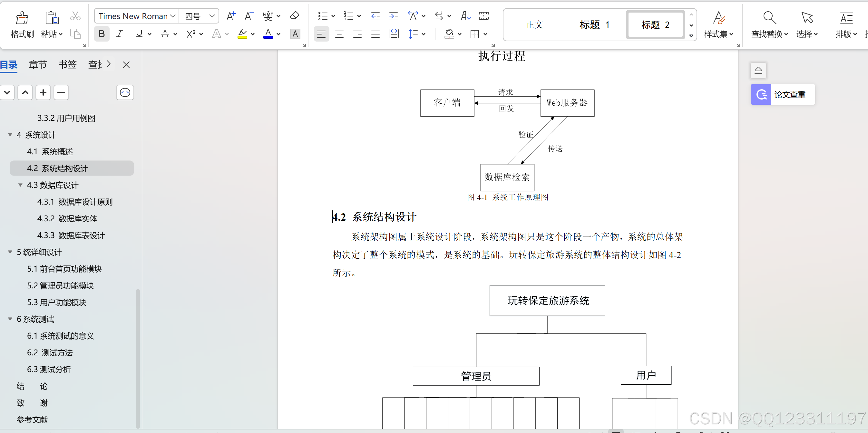Collapse the 5 统详细设计 section
Viewport: 868px width, 433px height.
[x=10, y=252]
